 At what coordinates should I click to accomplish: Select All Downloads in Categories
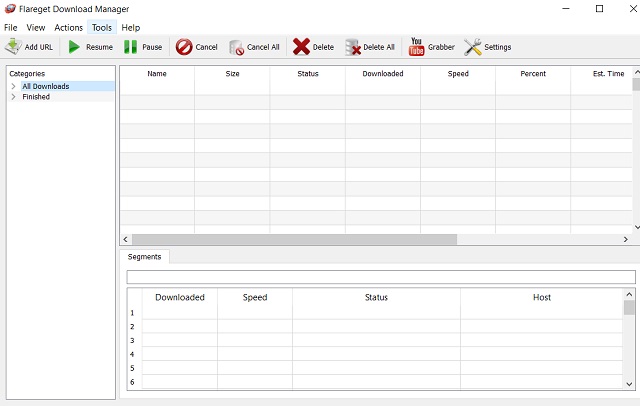click(46, 86)
